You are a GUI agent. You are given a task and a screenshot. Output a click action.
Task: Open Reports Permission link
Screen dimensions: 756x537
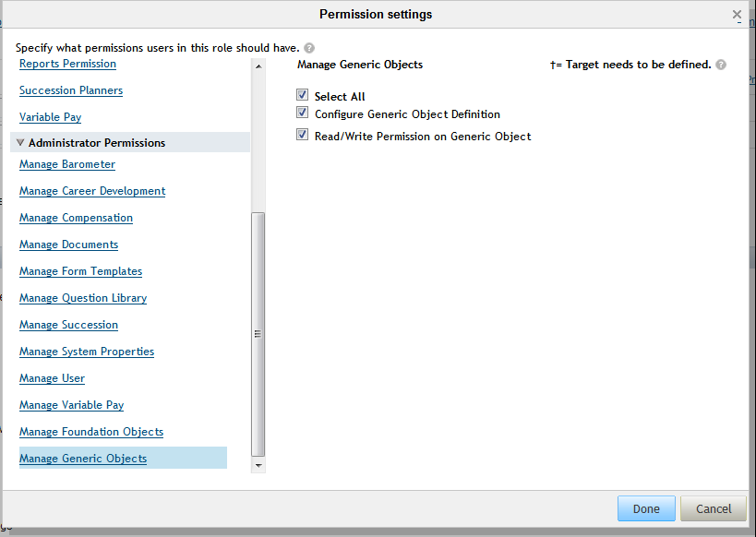(x=67, y=64)
